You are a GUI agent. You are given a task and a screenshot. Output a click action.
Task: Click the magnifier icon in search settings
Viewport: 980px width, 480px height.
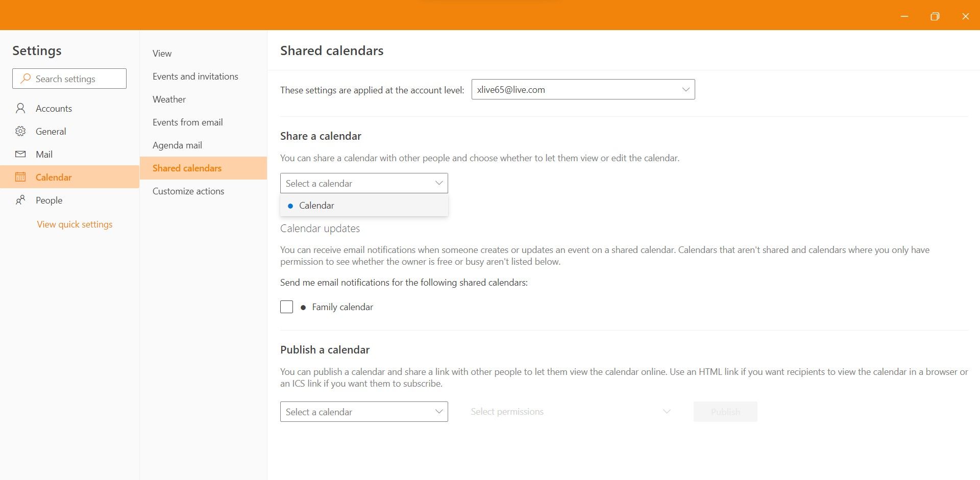[25, 79]
